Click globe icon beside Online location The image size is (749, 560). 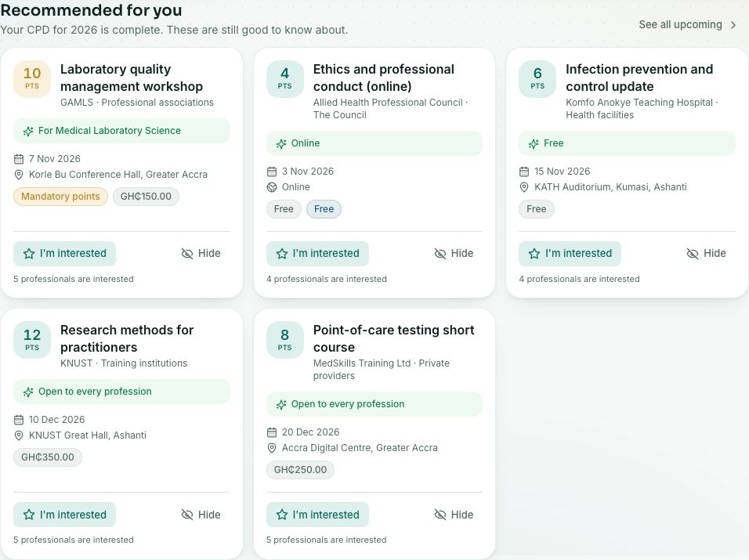(x=272, y=187)
